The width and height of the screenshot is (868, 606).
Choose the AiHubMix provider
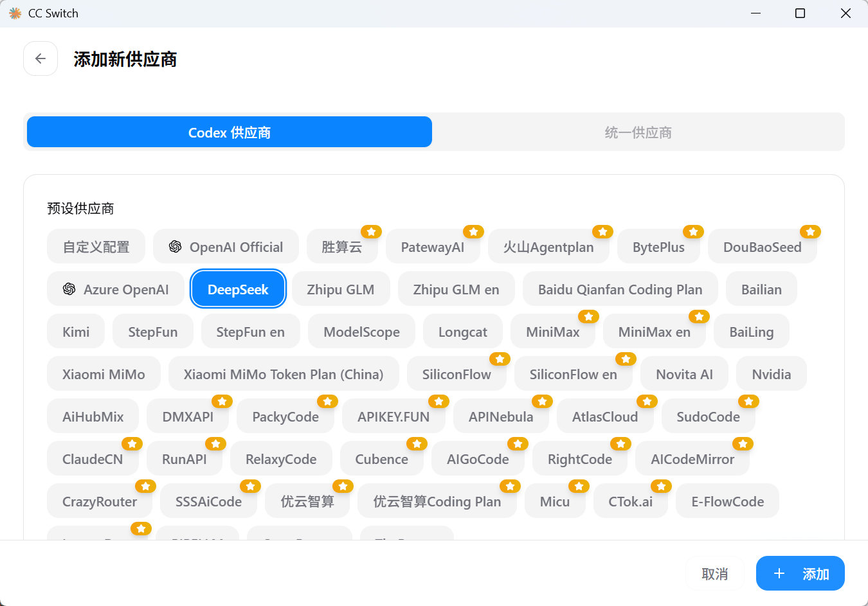coord(93,416)
